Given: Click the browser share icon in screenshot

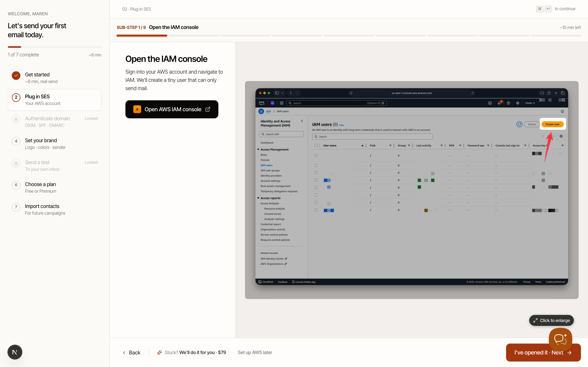Looking at the screenshot, I should pos(549,93).
